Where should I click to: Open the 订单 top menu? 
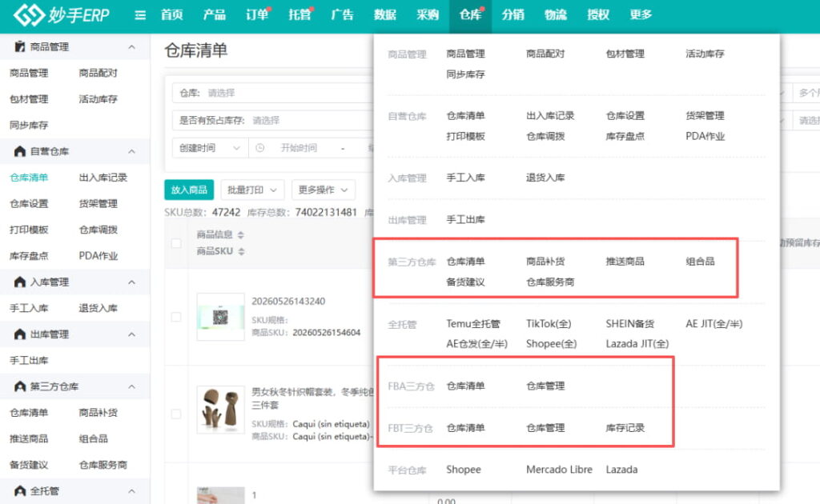257,14
